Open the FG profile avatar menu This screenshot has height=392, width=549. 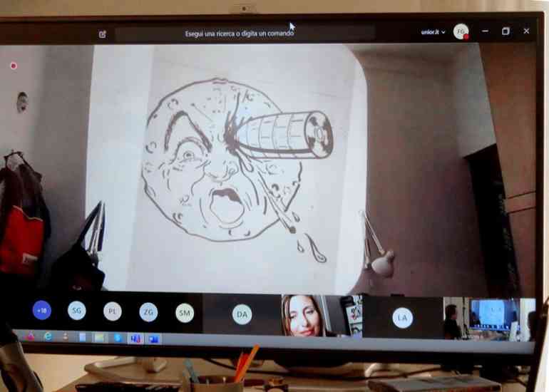point(461,32)
